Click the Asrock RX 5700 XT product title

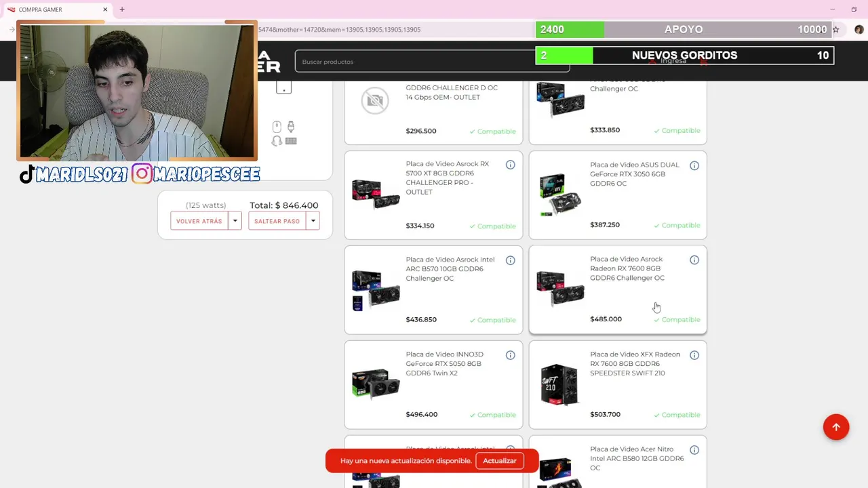click(448, 178)
